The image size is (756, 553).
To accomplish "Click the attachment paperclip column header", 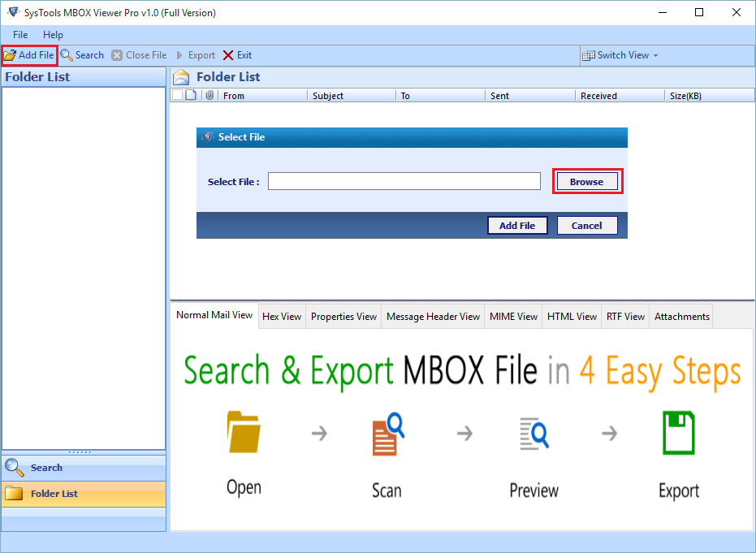I will point(210,95).
